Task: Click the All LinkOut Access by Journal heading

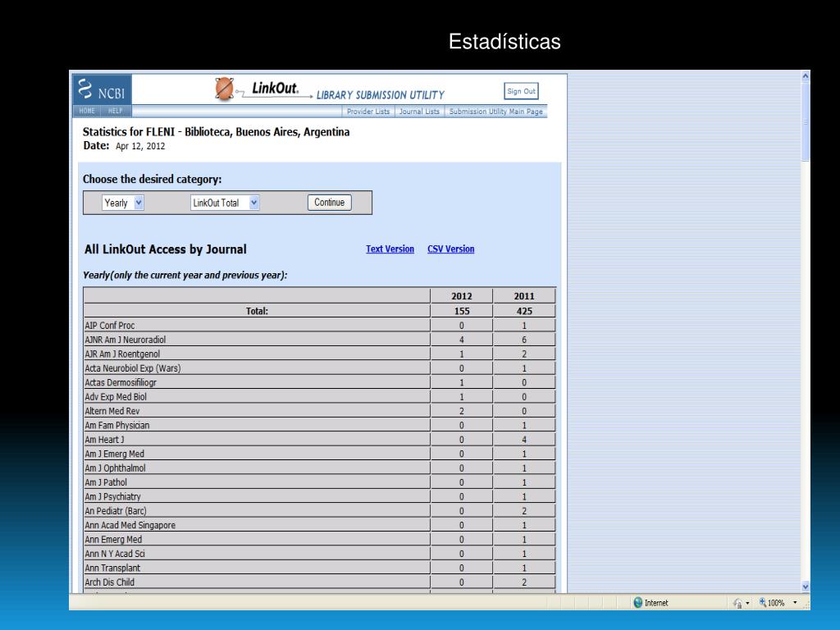Action: (165, 249)
